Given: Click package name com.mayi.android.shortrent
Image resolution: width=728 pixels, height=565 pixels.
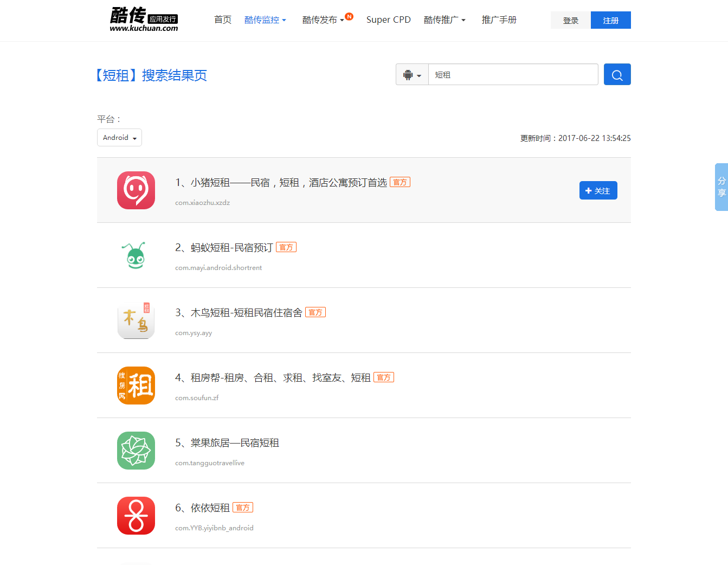Looking at the screenshot, I should [x=218, y=268].
